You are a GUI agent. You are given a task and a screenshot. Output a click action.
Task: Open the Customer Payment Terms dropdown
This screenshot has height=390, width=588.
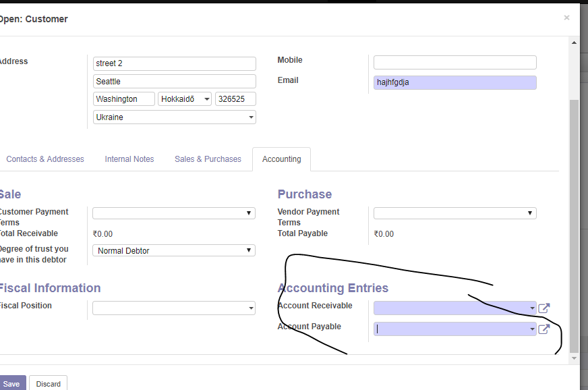pos(174,213)
